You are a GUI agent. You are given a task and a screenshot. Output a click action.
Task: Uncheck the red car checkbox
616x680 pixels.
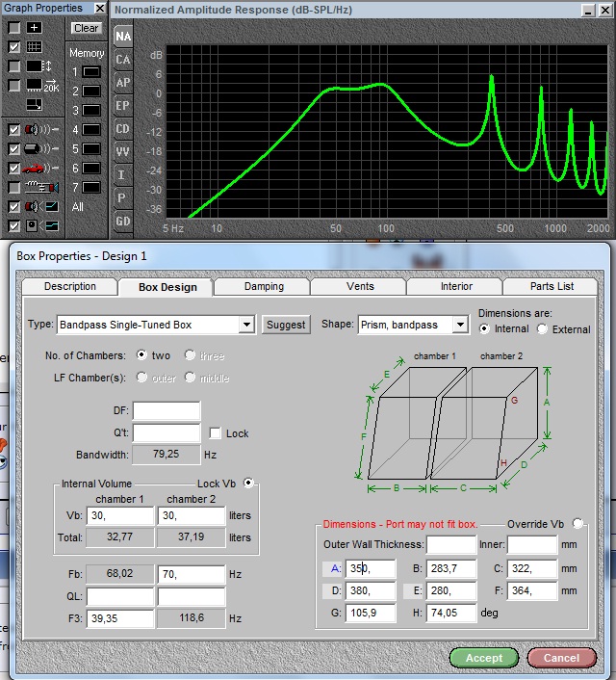pyautogui.click(x=14, y=168)
